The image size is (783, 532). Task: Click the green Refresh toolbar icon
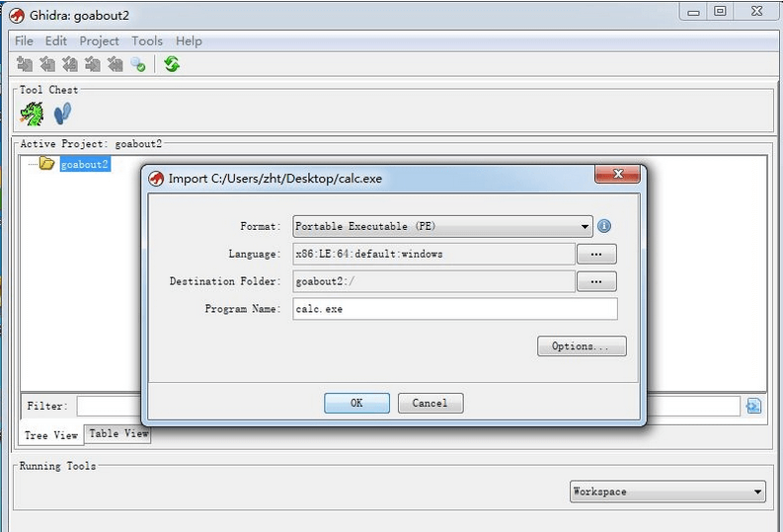pos(172,64)
